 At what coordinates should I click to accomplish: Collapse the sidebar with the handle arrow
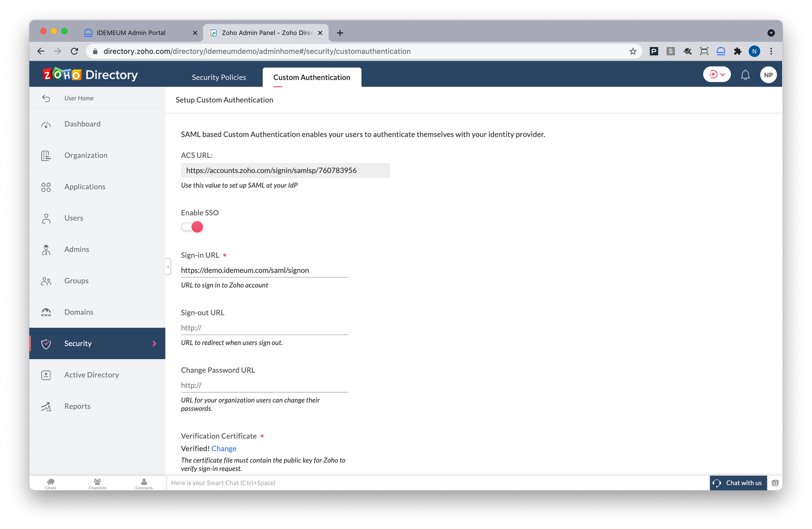tap(168, 267)
